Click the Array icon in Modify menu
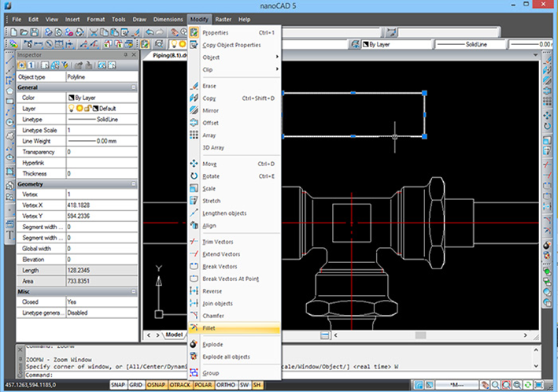 [194, 135]
